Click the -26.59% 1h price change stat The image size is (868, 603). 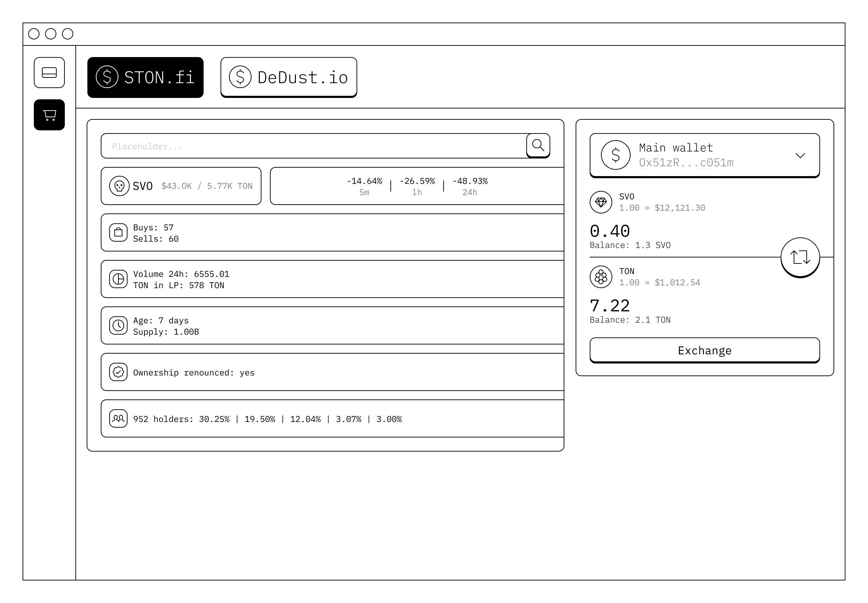click(x=417, y=186)
